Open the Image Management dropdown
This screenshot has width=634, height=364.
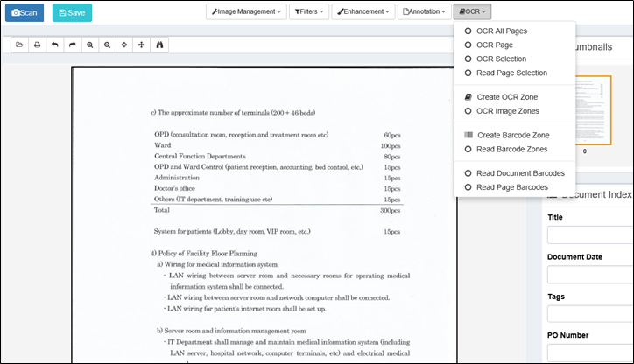tap(247, 12)
